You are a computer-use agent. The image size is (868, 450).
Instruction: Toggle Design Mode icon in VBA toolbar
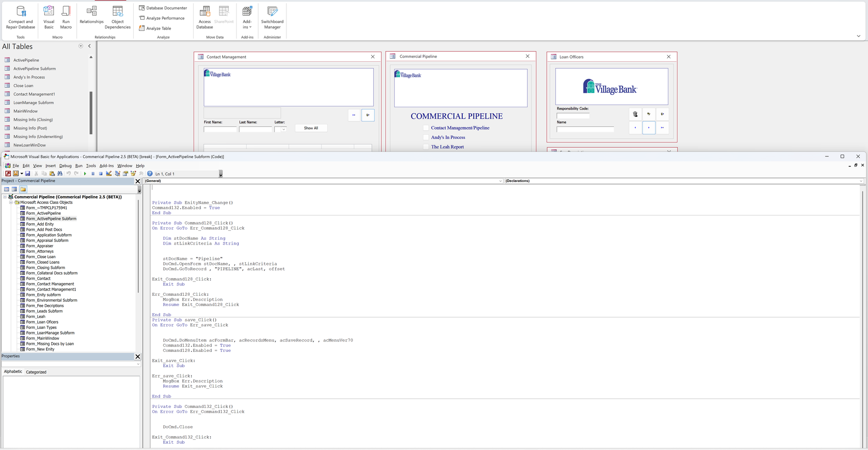click(x=109, y=174)
